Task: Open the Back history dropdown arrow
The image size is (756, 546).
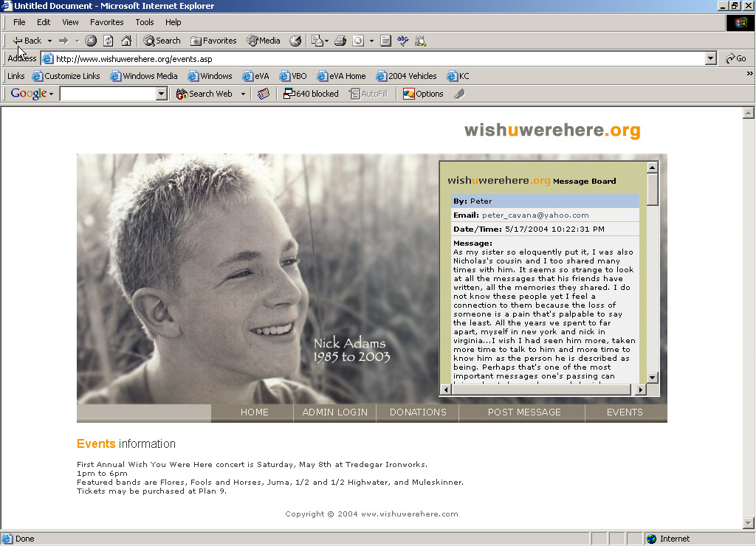Action: (x=49, y=41)
